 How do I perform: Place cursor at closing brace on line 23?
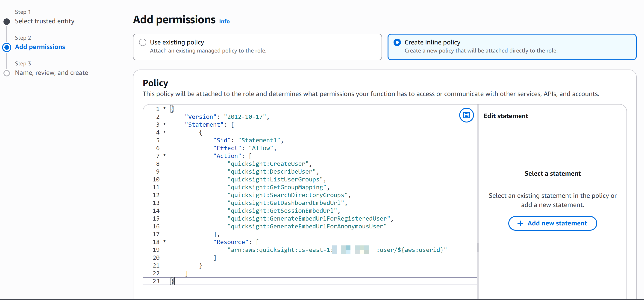(172, 281)
